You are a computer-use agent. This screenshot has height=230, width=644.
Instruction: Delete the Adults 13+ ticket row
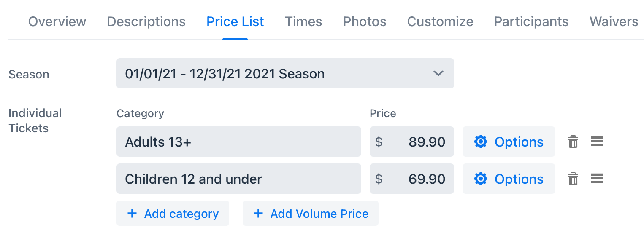(573, 142)
